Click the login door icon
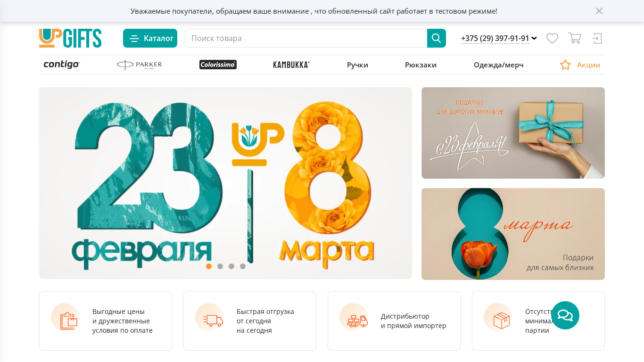Image resolution: width=644 pixels, height=362 pixels. click(597, 38)
